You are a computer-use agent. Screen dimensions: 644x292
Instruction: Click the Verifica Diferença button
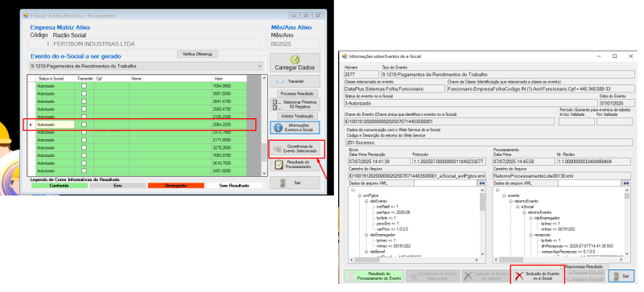tap(197, 54)
